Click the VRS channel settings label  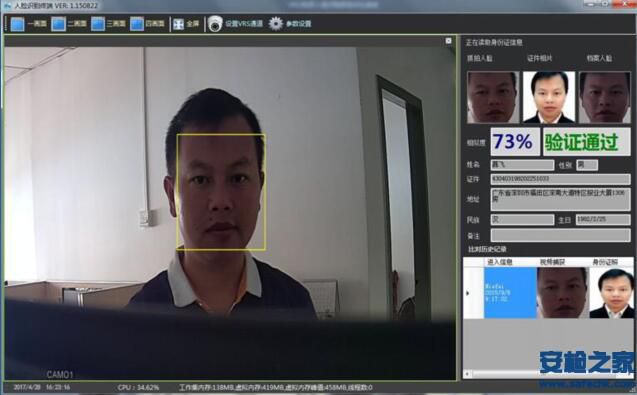[244, 24]
